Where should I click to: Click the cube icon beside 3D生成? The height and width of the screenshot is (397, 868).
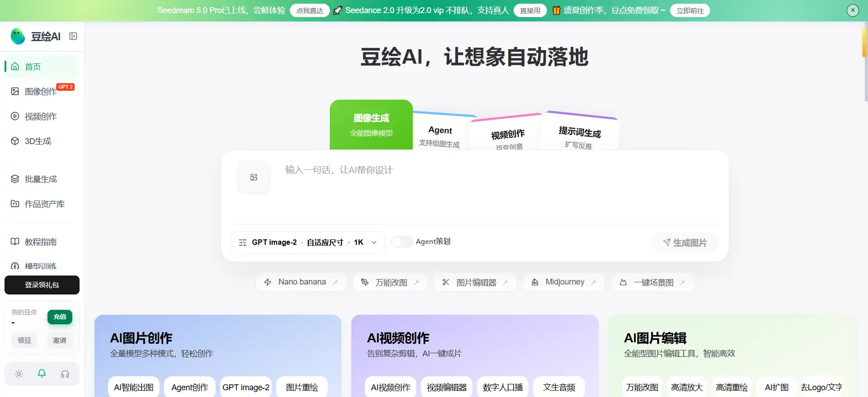(15, 141)
